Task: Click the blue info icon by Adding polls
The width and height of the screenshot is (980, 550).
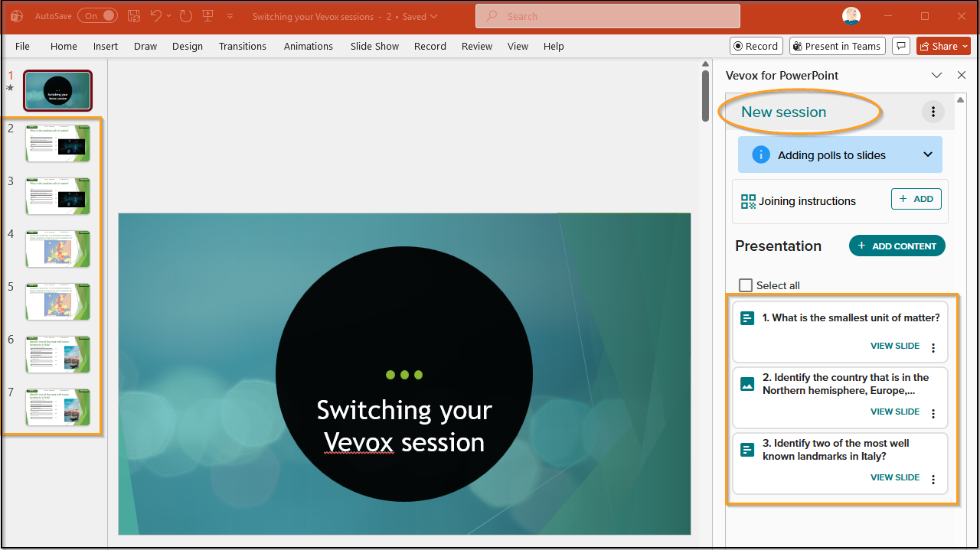Action: coord(760,155)
